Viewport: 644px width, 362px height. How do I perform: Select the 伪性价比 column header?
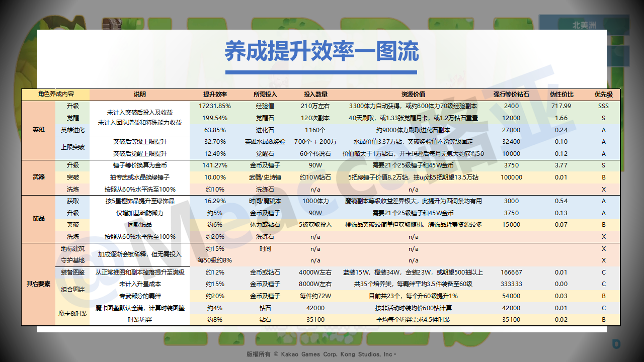[x=562, y=95]
